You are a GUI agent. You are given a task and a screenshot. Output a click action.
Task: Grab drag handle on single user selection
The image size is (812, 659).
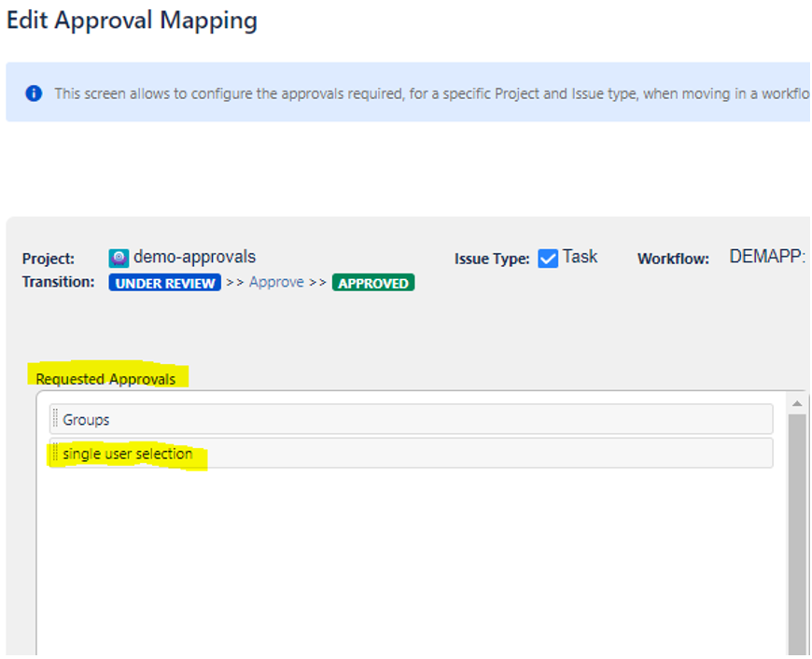55,454
